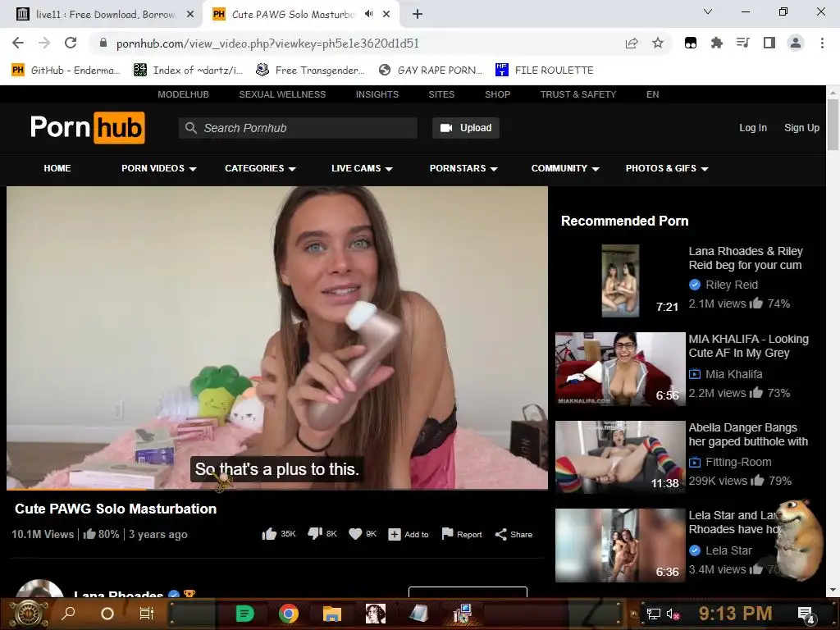Viewport: 840px width, 630px height.
Task: Expand the VIDEOS navigation dropdown
Action: 158,168
